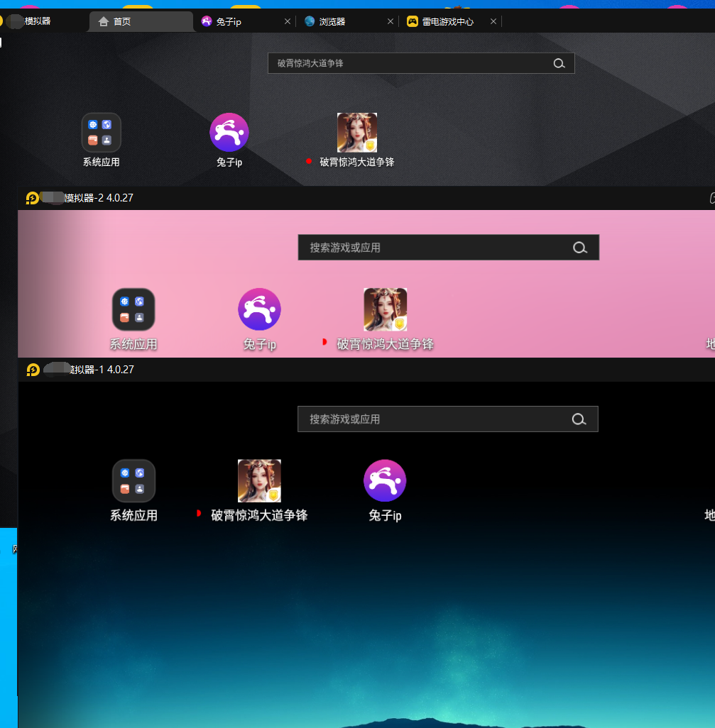Focus 搜索游戏或应用 search field in 模拟器-2

tap(448, 248)
